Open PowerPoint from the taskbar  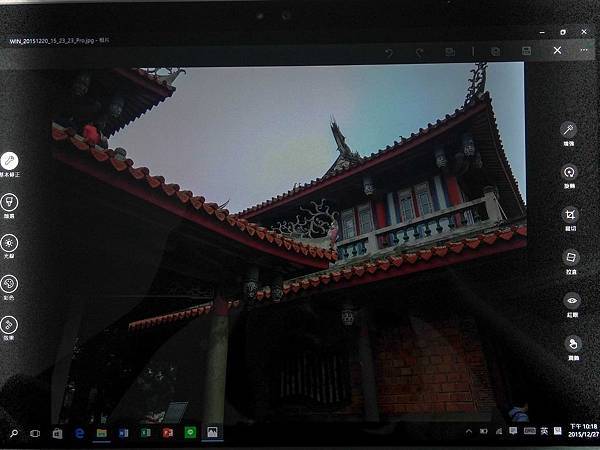point(168,433)
